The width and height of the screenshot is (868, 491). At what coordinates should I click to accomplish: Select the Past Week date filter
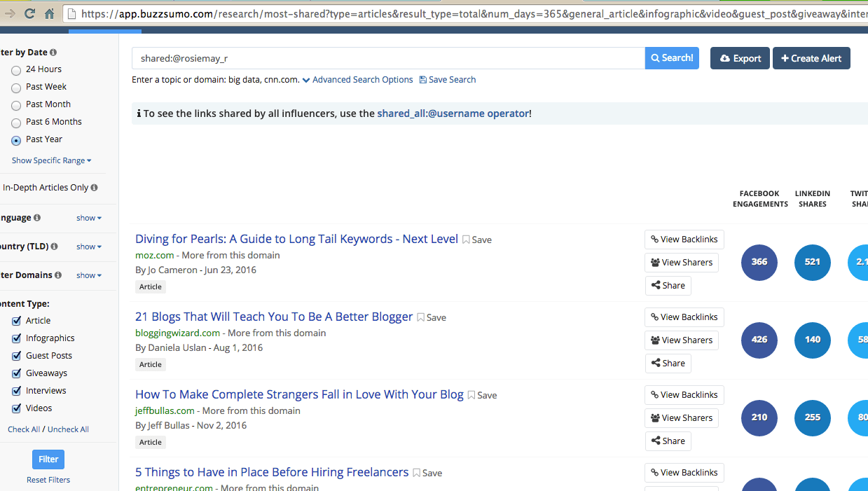tap(16, 88)
